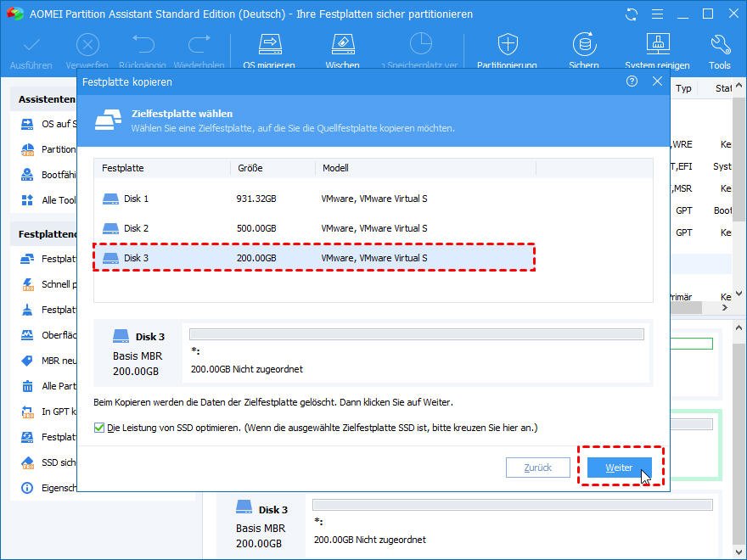Click right arrow of horizontal scrollbar
The width and height of the screenshot is (747, 560).
tap(725, 308)
